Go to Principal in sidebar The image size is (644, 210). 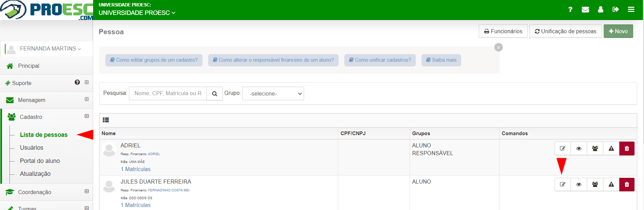[x=28, y=66]
